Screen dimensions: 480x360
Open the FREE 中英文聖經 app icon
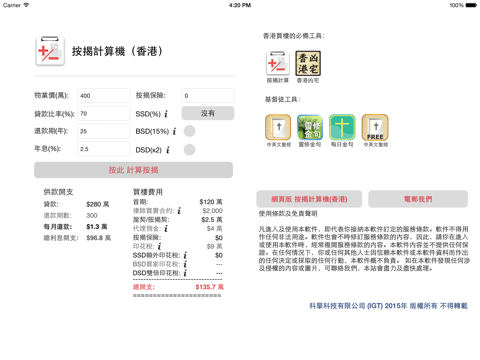click(375, 127)
